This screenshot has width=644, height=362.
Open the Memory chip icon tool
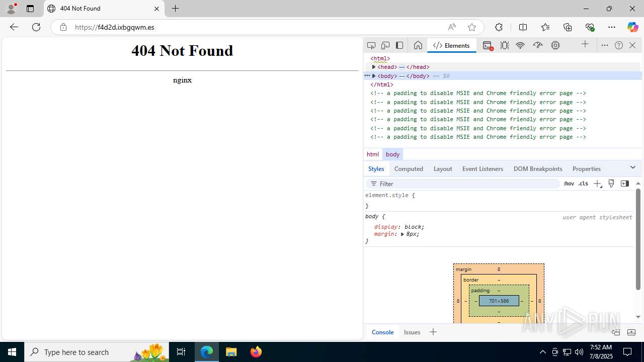pos(555,45)
